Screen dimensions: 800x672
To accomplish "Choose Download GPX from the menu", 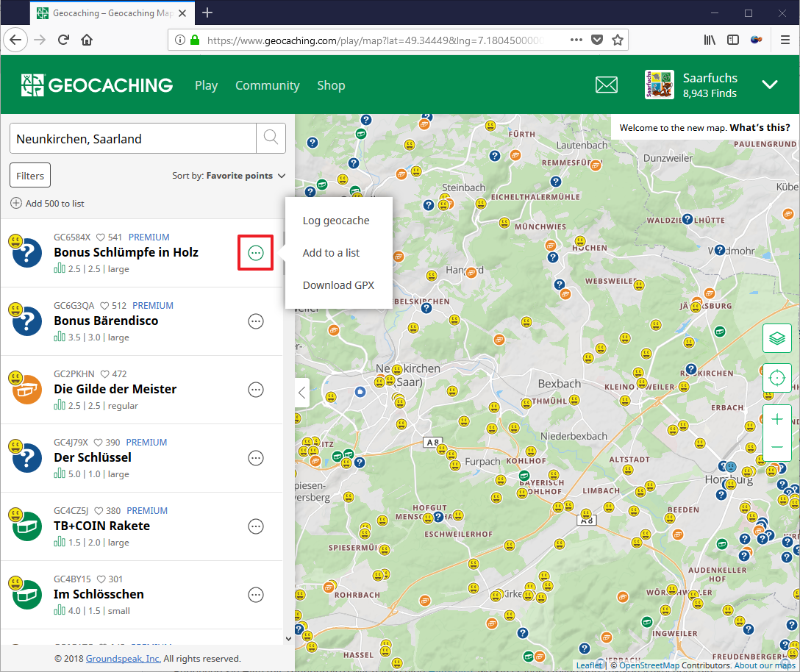I will point(339,285).
